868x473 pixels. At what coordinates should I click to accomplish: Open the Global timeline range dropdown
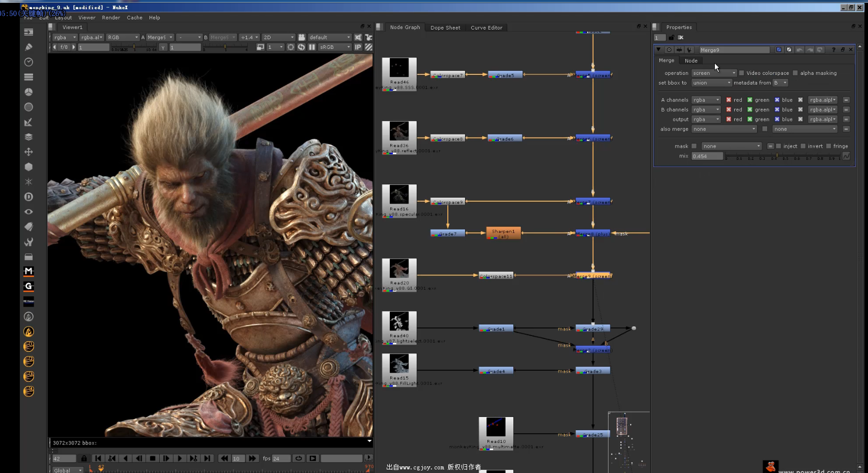67,470
